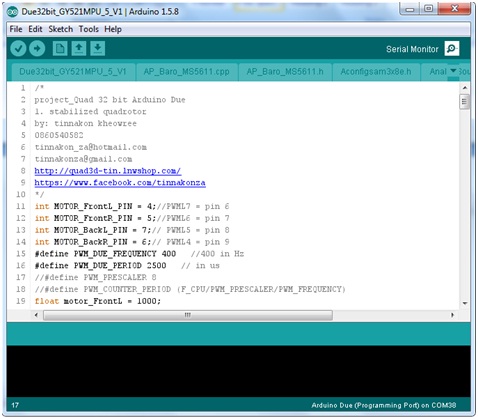Switch to Due32bit_GY521MPU_5_V1 tab
The height and width of the screenshot is (420, 478).
[73, 72]
